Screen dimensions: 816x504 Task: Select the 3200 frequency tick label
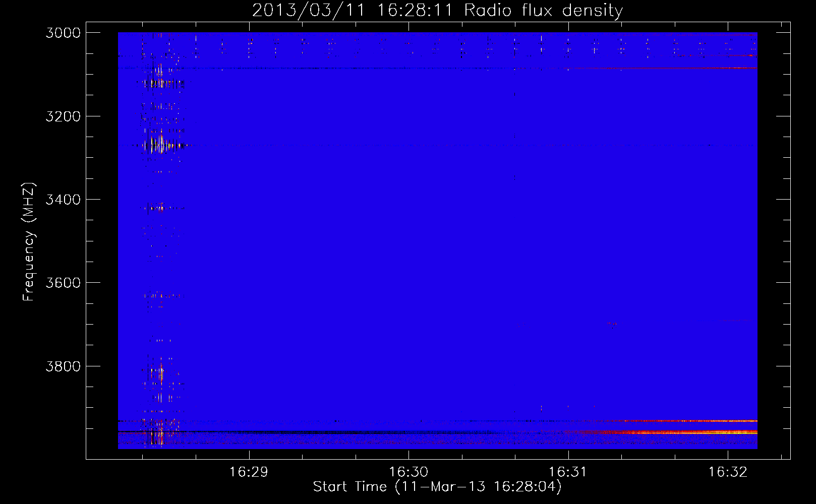(x=63, y=116)
